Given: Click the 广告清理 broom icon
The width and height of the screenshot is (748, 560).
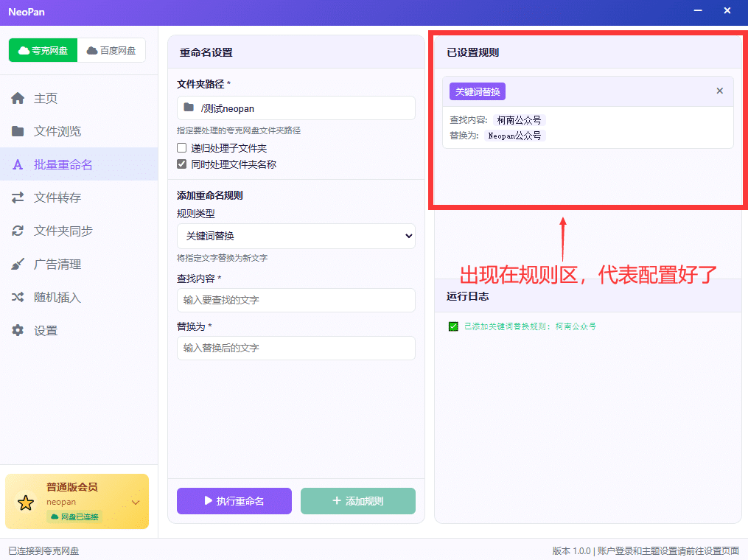Looking at the screenshot, I should pos(18,264).
